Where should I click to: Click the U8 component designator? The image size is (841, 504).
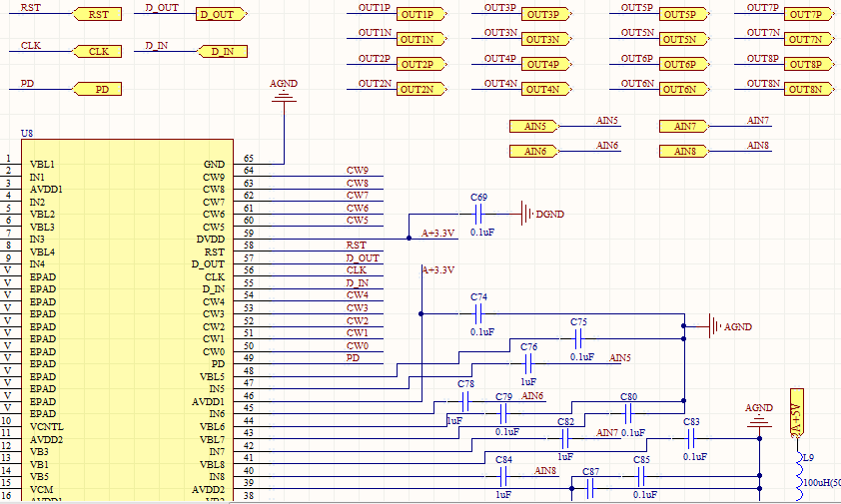27,133
